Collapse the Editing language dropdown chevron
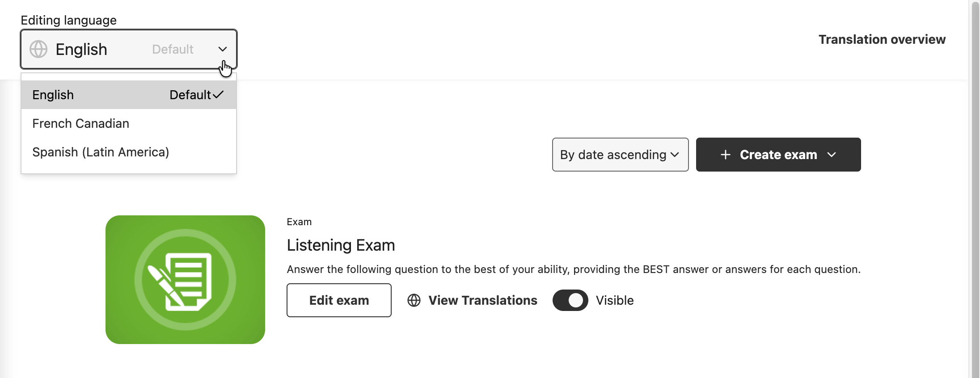 (x=223, y=49)
